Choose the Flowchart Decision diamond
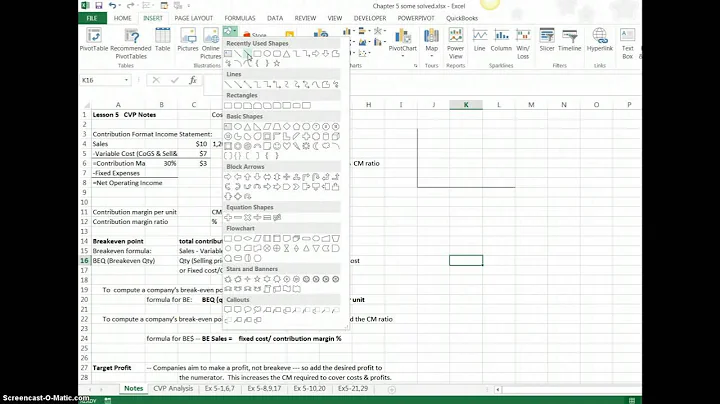This screenshot has height=404, width=720. (x=248, y=239)
